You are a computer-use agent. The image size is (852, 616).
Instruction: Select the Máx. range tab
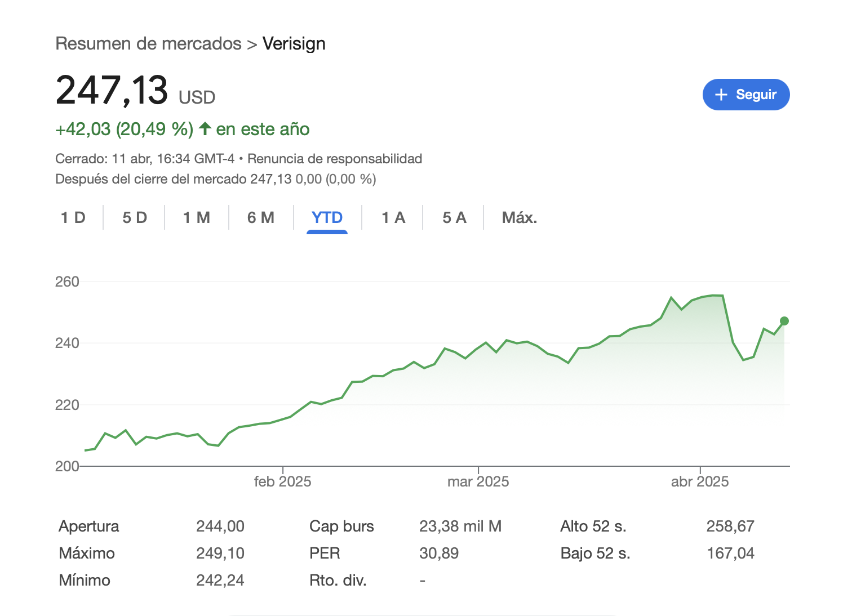(x=520, y=218)
